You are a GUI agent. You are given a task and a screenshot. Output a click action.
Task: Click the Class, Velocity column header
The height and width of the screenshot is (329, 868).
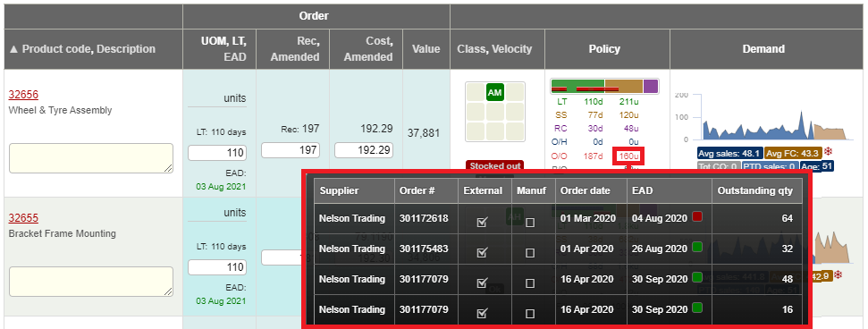(494, 49)
